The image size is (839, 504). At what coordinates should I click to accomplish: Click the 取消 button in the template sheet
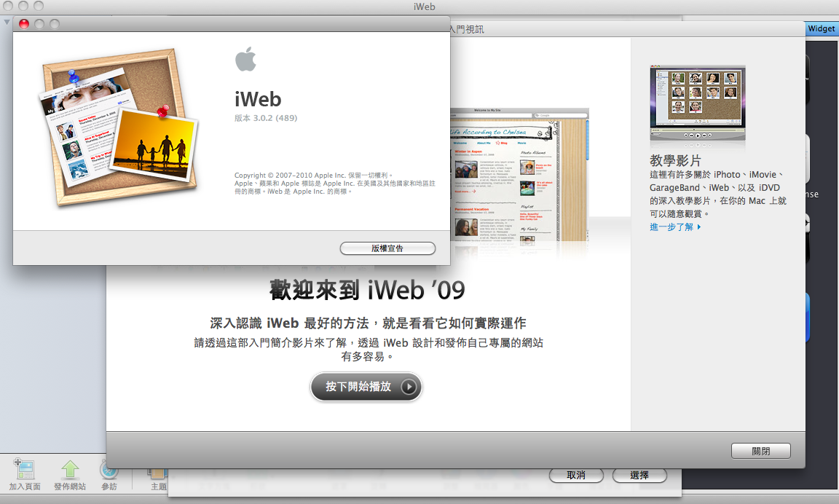[x=576, y=475]
